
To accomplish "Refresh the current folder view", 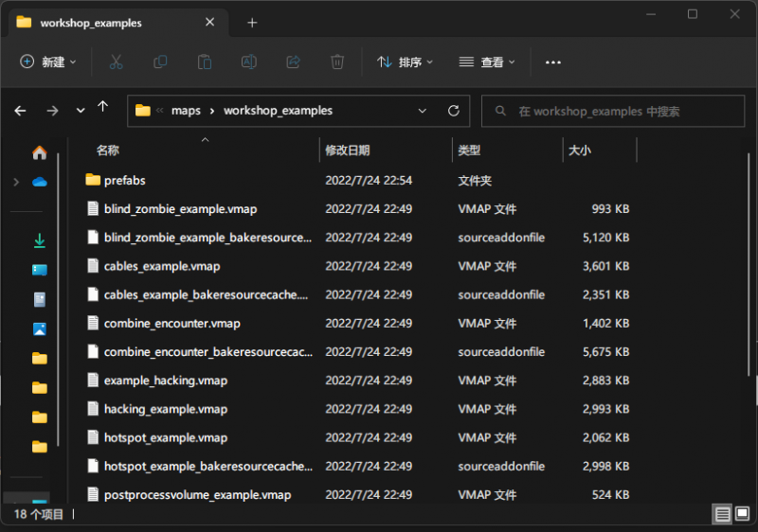I will coord(454,111).
